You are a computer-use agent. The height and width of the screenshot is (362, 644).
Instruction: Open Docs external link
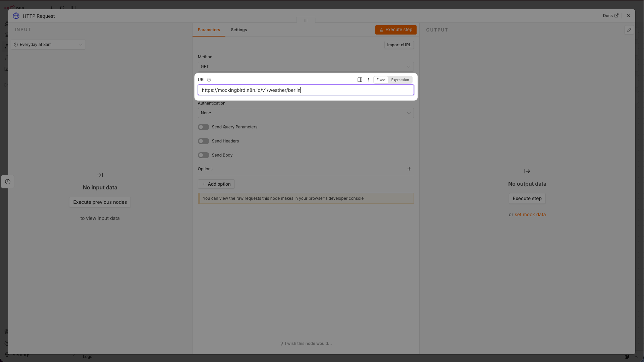point(610,16)
